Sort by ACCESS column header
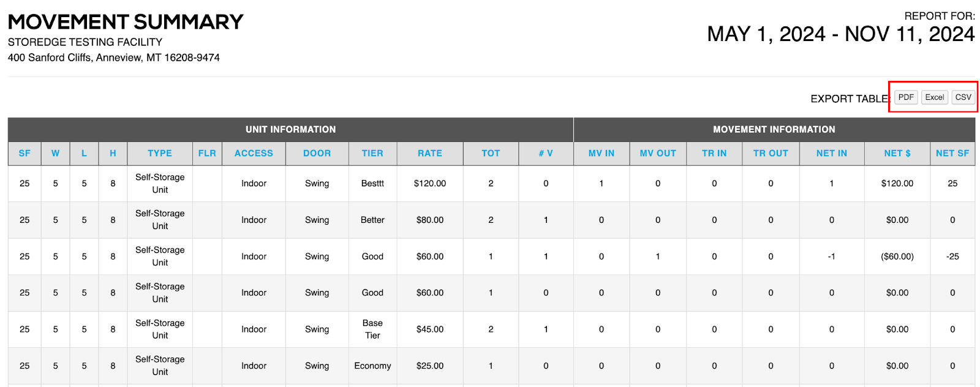 [254, 154]
